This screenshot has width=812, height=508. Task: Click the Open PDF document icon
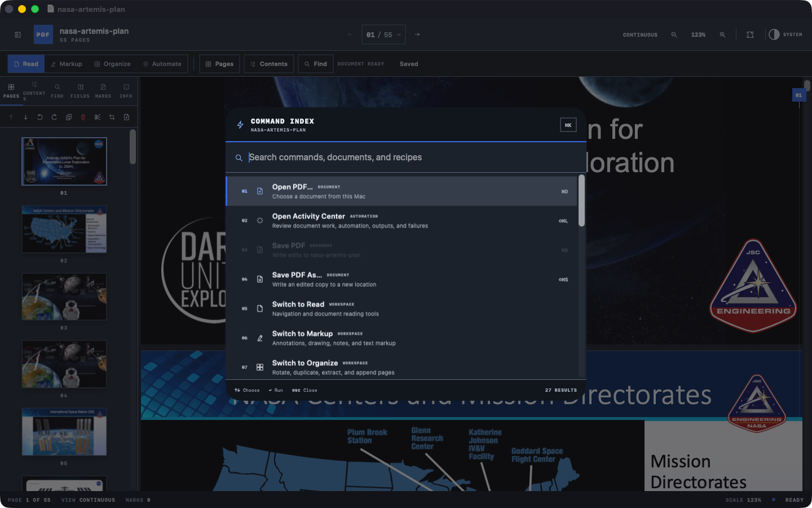(x=260, y=191)
